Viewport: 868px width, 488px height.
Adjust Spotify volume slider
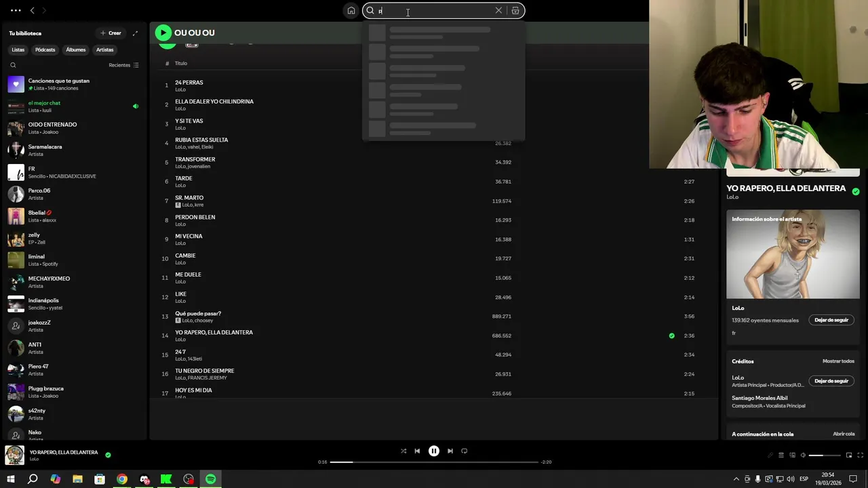click(x=825, y=455)
